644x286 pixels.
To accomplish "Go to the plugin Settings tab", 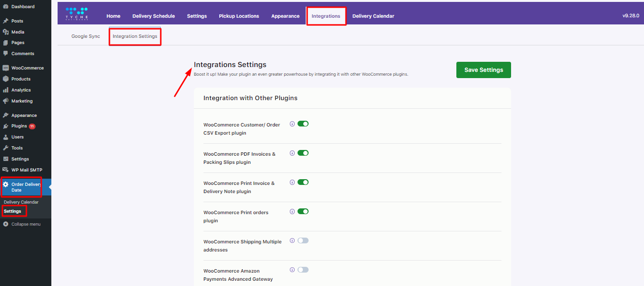I will point(197,16).
